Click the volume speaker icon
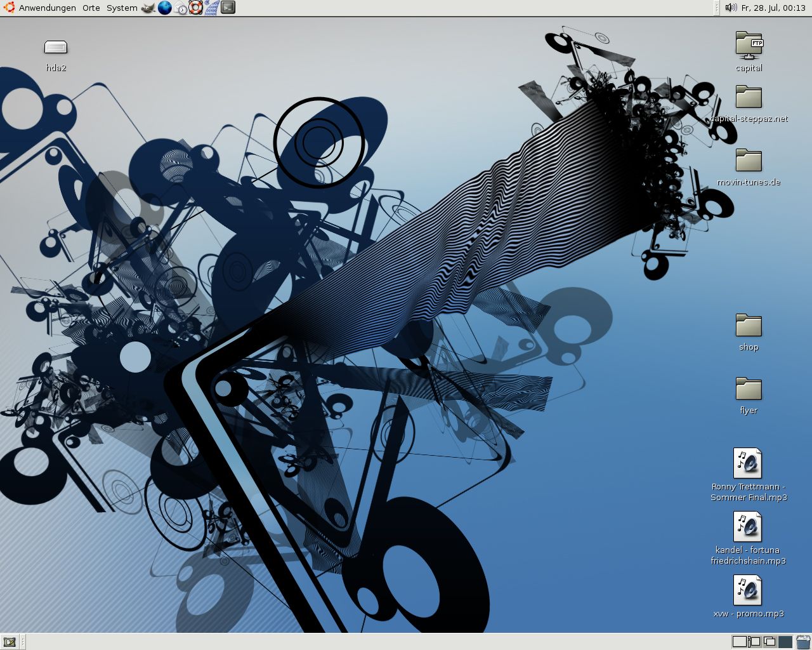 pos(730,8)
